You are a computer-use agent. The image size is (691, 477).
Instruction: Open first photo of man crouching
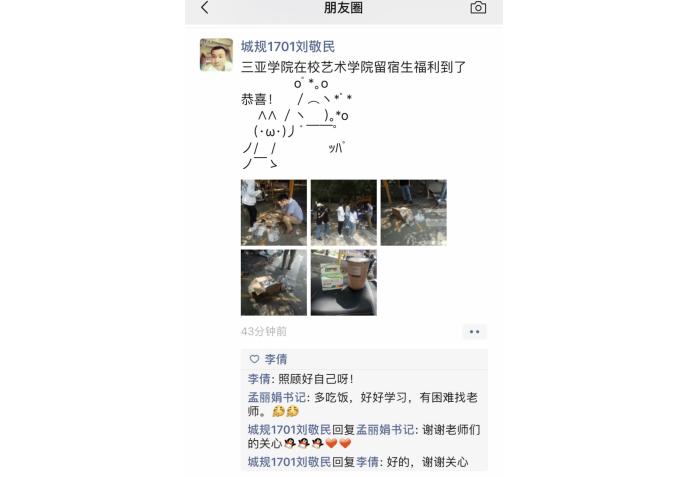click(274, 212)
